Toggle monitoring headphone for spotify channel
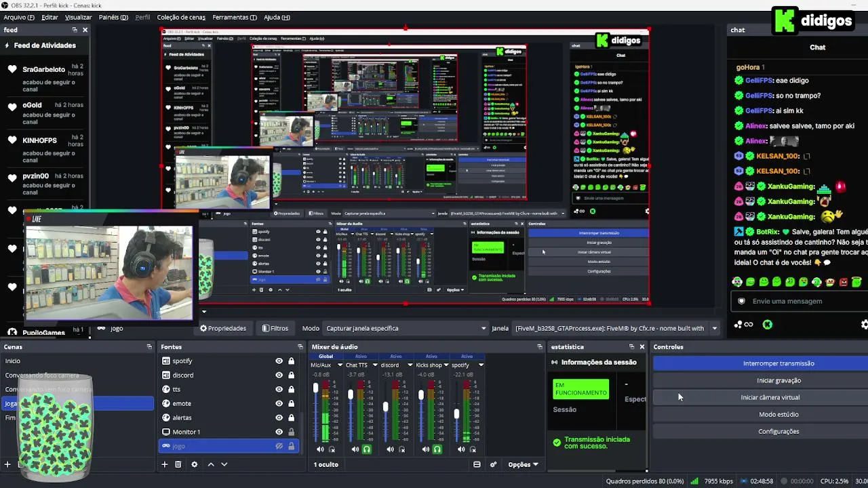 pos(473,449)
